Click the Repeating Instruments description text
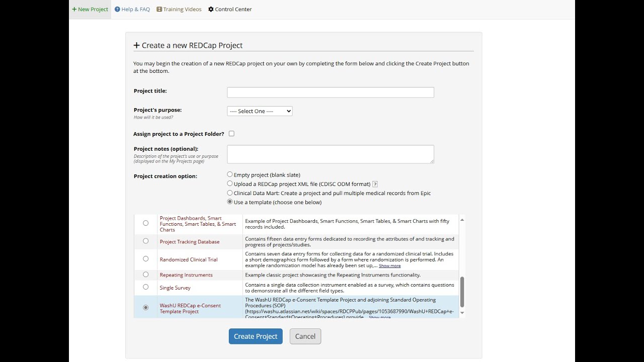 pyautogui.click(x=333, y=275)
